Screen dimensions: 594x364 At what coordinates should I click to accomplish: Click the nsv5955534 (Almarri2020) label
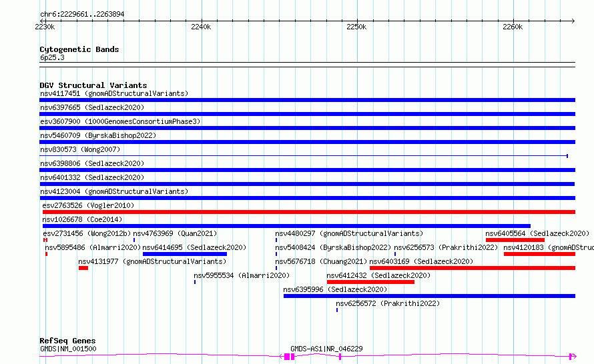(x=242, y=275)
